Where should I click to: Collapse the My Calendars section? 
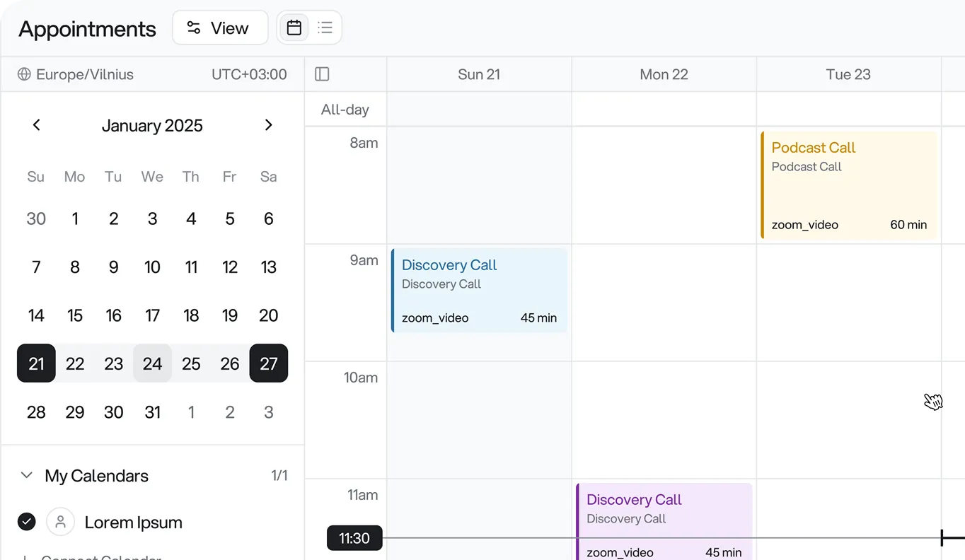pyautogui.click(x=26, y=475)
